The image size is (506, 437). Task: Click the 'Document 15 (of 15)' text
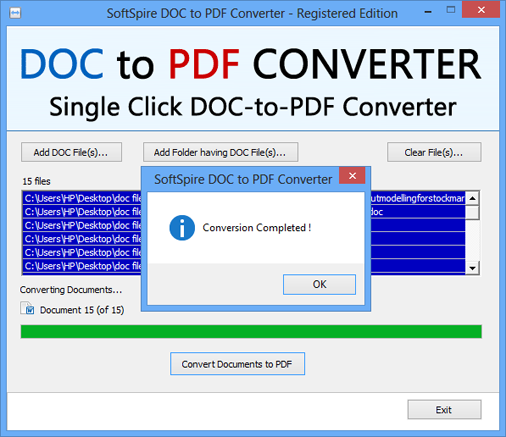click(82, 310)
